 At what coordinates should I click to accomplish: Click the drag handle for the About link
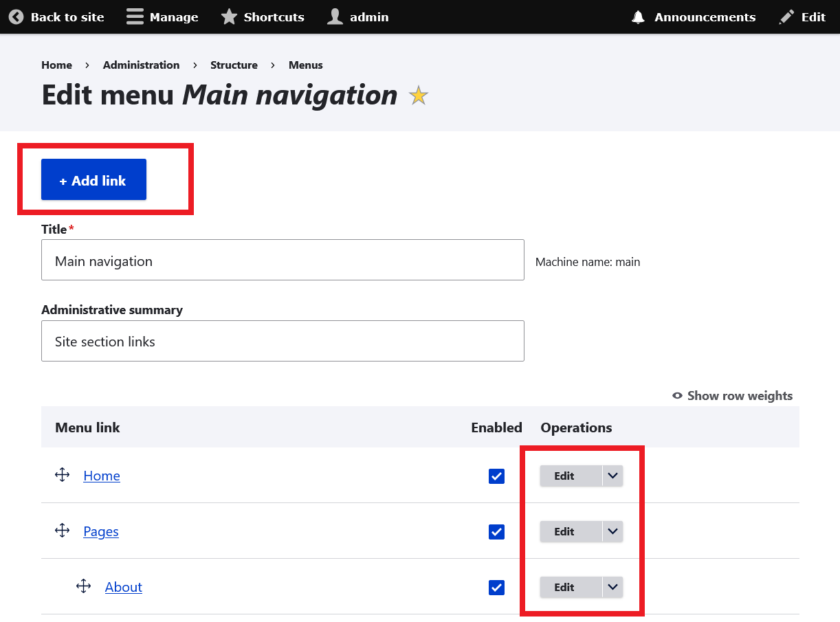tap(83, 586)
